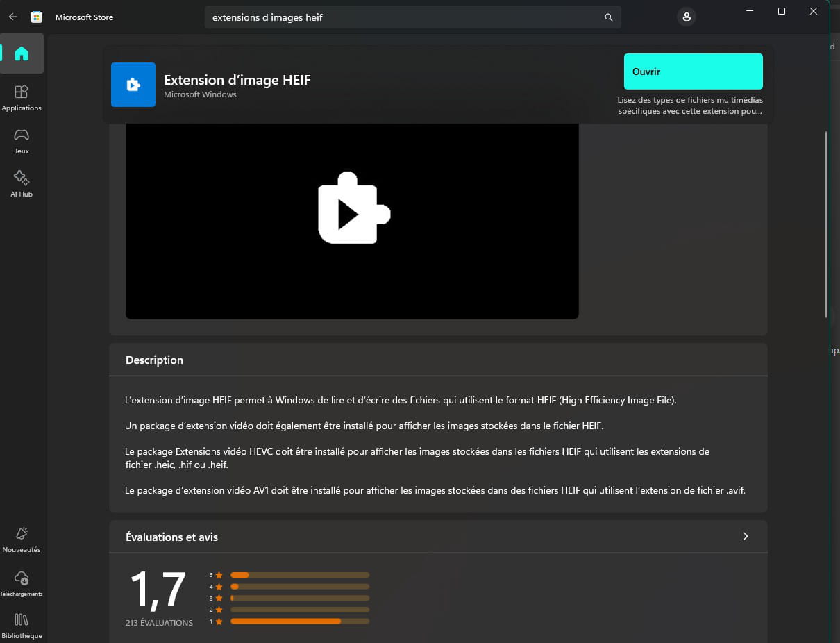
Task: Select the 1-star rating bar
Action: coord(300,621)
